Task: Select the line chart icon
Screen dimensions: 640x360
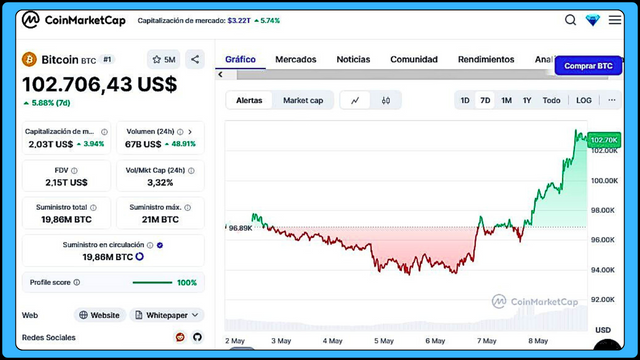Action: [355, 100]
